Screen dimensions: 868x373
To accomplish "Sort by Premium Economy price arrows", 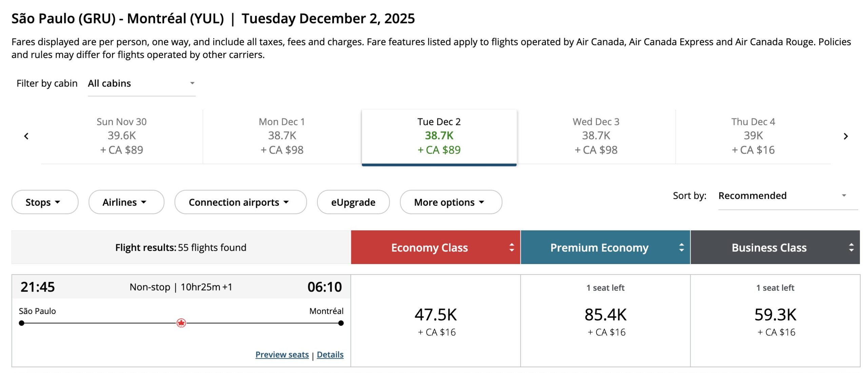I will pos(681,247).
